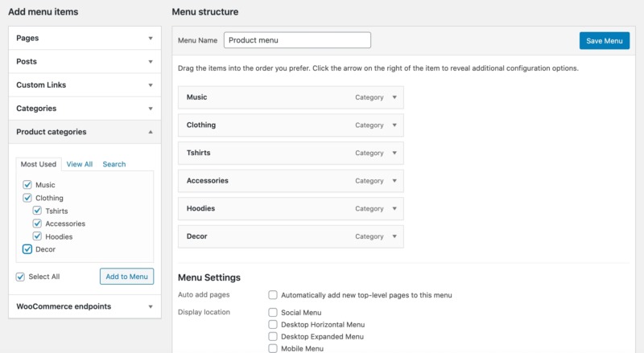Click the Add to Menu button
Screen dimensions: 644x353
click(126, 277)
